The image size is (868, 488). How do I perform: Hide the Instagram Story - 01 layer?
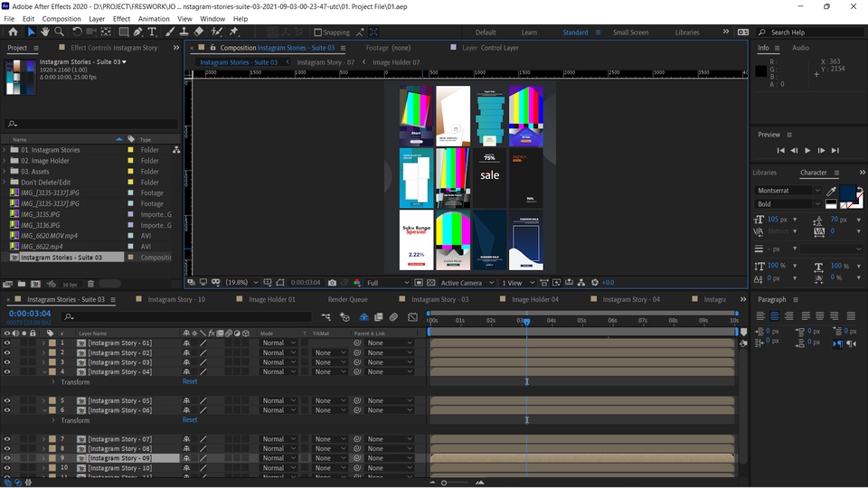click(7, 343)
